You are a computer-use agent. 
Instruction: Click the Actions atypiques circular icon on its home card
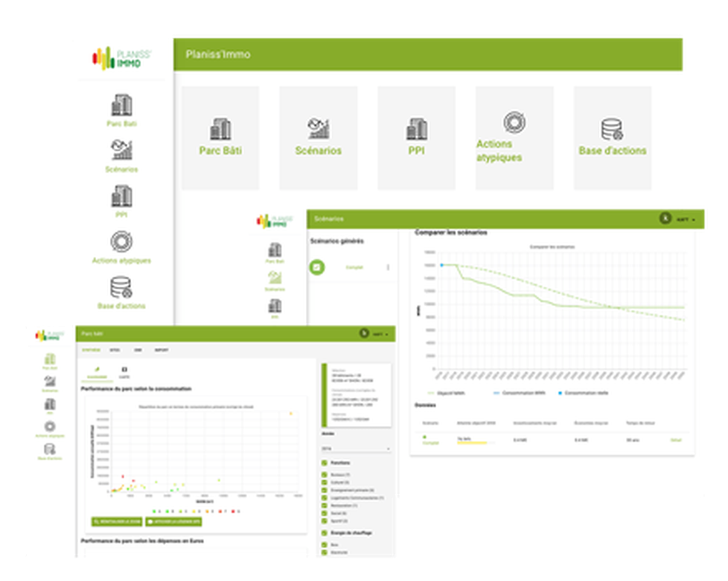coord(514,122)
